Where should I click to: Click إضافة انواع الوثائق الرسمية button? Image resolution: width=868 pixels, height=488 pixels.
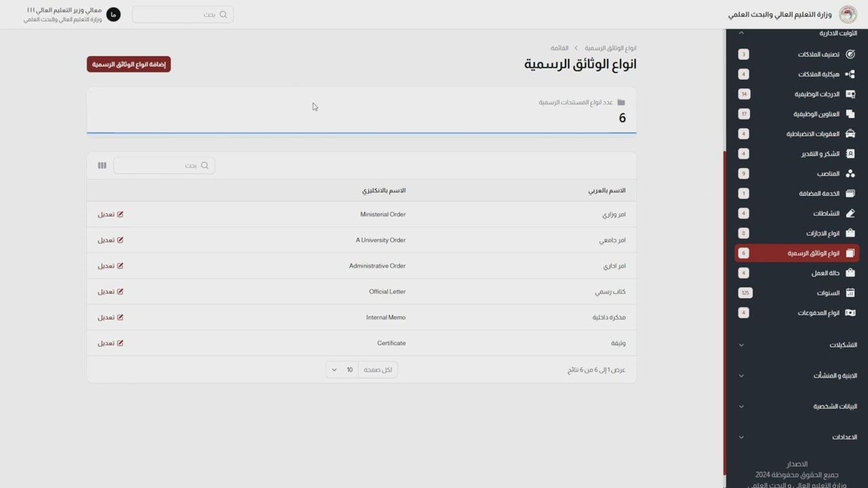tap(129, 64)
